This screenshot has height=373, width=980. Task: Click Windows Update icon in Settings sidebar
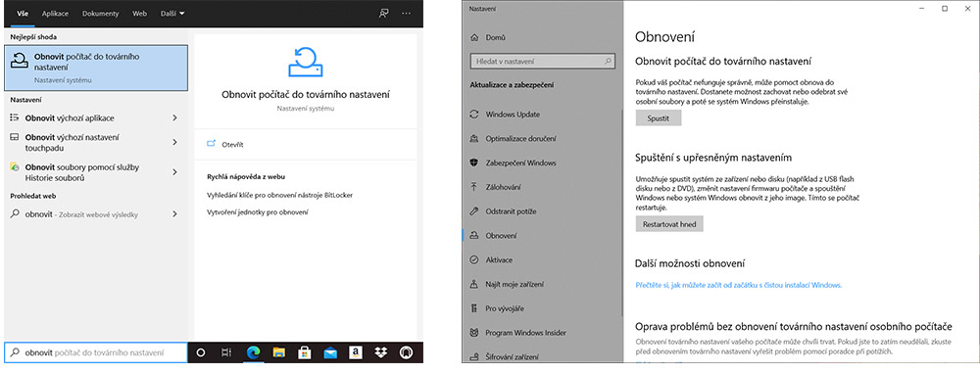point(473,115)
